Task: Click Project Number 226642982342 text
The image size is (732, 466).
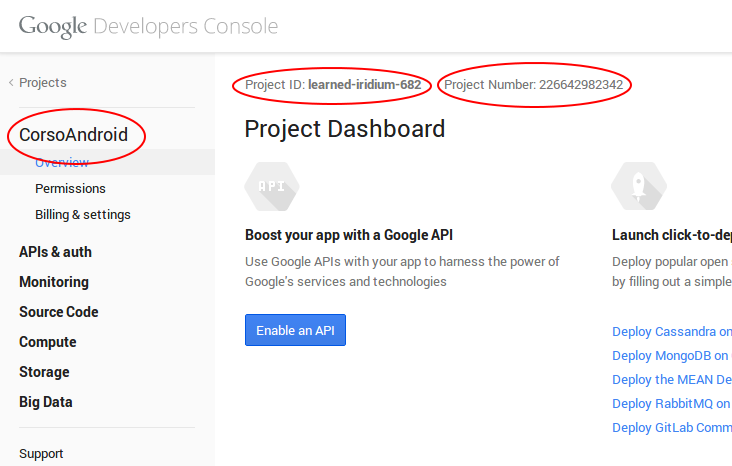Action: (534, 85)
